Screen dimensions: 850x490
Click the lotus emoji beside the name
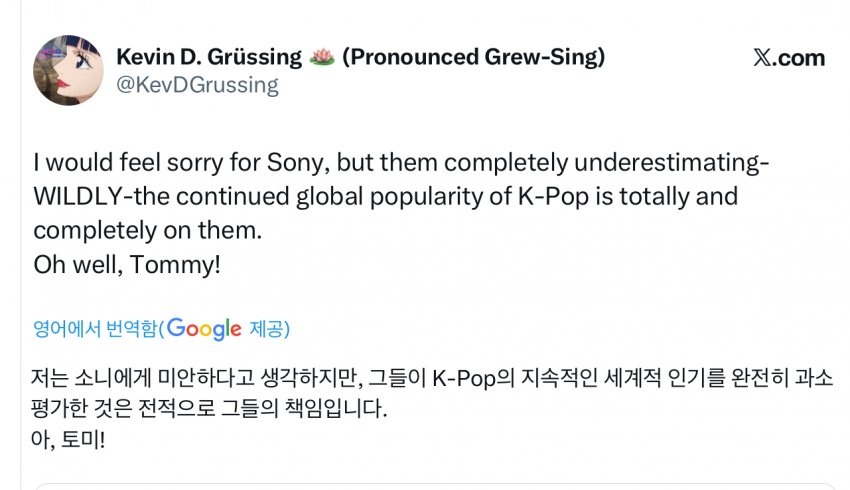click(x=322, y=57)
